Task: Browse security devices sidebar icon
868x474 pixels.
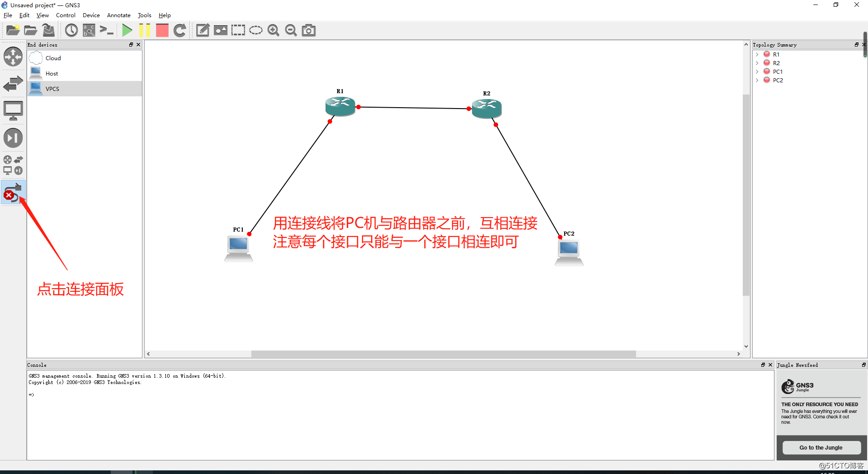Action: click(x=13, y=138)
